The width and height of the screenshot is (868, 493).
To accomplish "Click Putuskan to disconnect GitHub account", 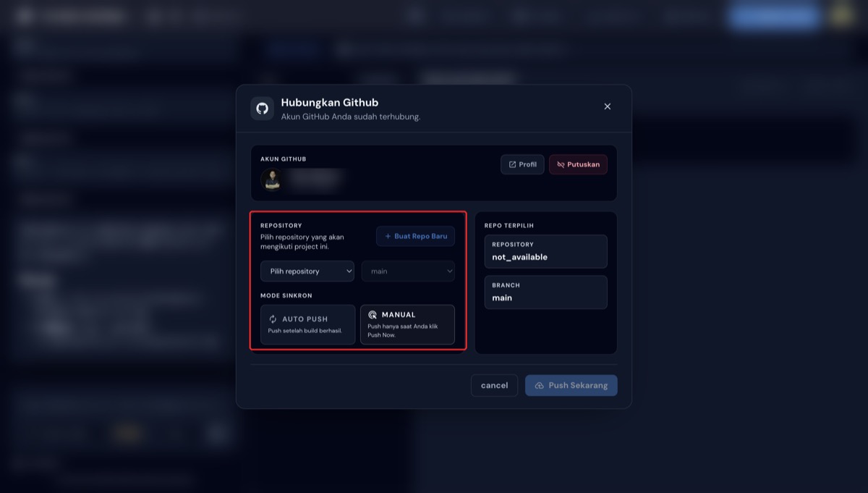I will click(x=578, y=164).
